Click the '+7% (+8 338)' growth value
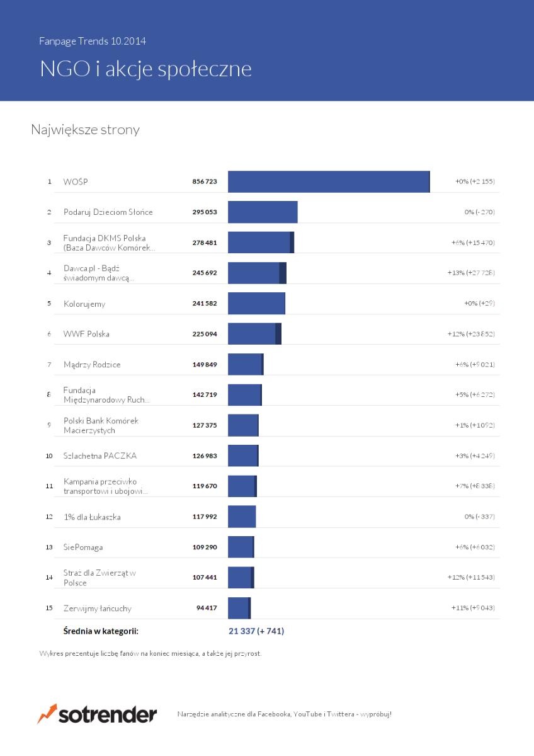This screenshot has width=534, height=756. 475,486
